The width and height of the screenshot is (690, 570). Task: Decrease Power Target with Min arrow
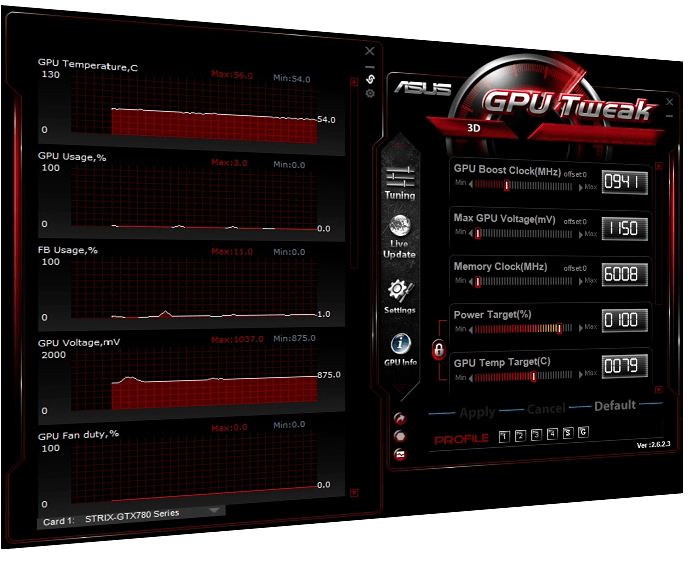pos(471,329)
